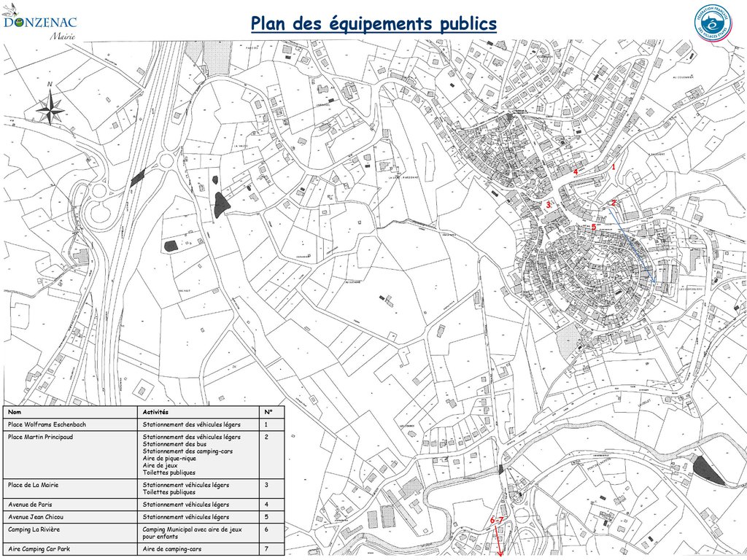
Task: Click the Villages Étapes federation round logo
Action: (x=713, y=23)
